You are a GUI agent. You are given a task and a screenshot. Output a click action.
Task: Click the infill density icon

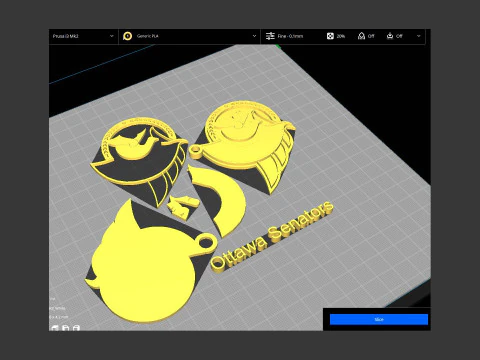point(330,36)
